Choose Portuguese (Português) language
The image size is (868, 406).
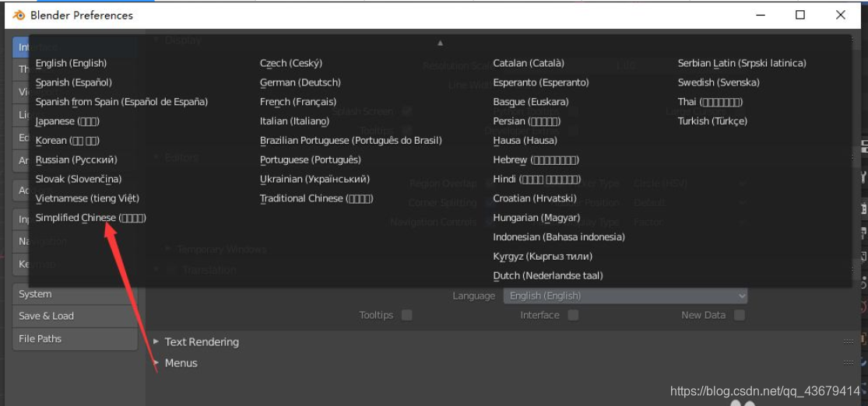pos(311,160)
